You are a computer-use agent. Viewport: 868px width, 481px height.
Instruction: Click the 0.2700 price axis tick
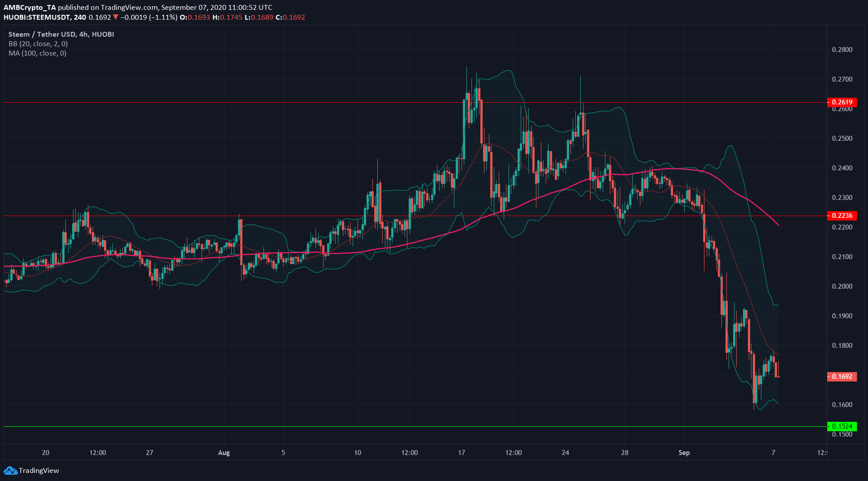[x=842, y=79]
